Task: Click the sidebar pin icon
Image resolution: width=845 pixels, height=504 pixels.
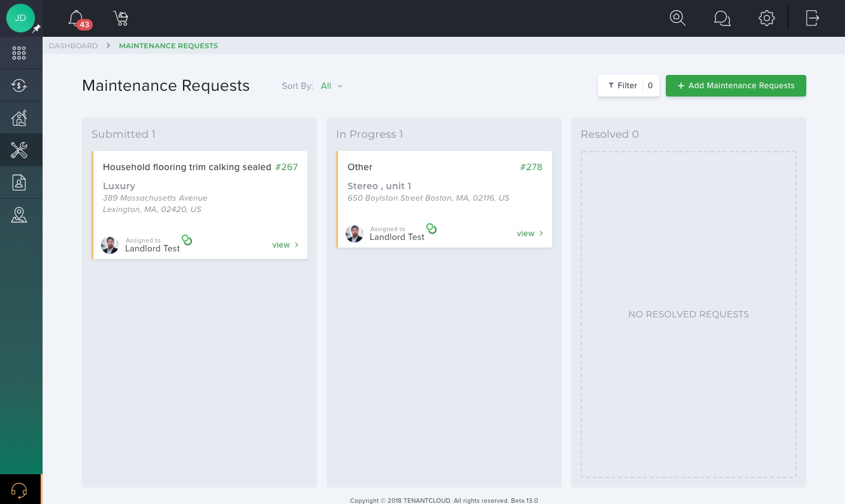Action: tap(37, 29)
